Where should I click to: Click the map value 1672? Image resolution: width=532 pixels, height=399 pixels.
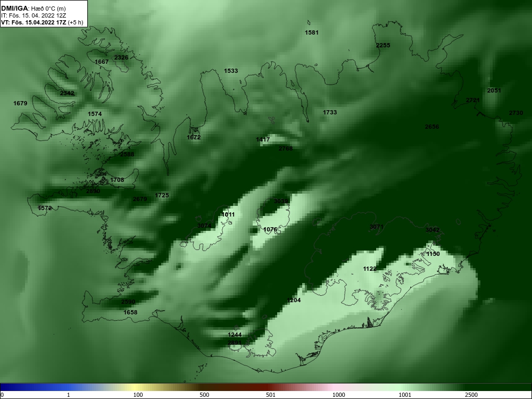tap(194, 137)
